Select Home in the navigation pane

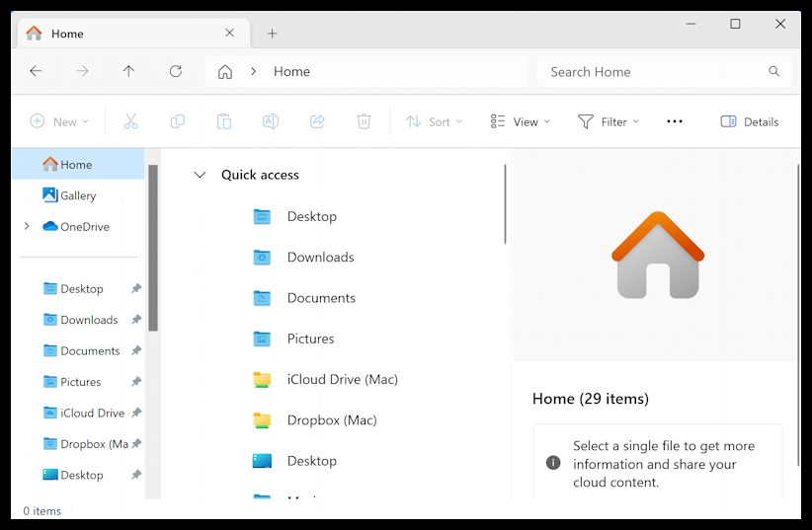(x=78, y=164)
